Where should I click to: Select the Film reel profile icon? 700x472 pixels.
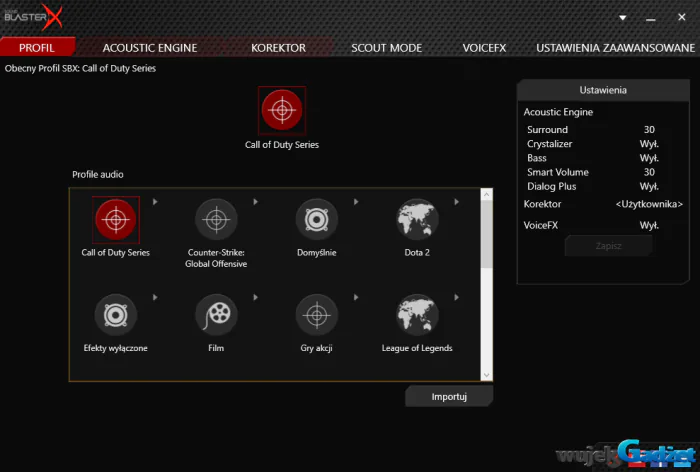pyautogui.click(x=216, y=315)
